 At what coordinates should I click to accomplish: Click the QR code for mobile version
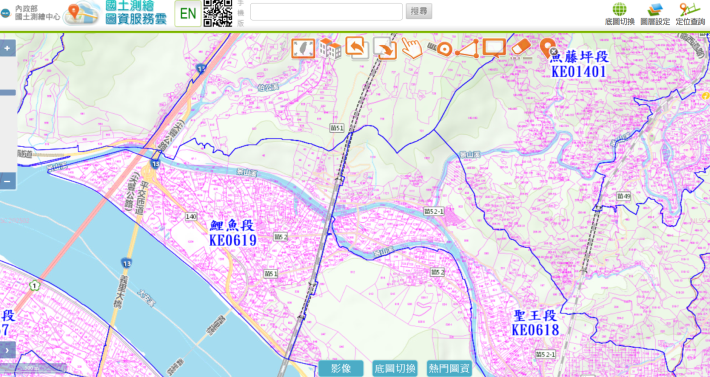click(218, 14)
